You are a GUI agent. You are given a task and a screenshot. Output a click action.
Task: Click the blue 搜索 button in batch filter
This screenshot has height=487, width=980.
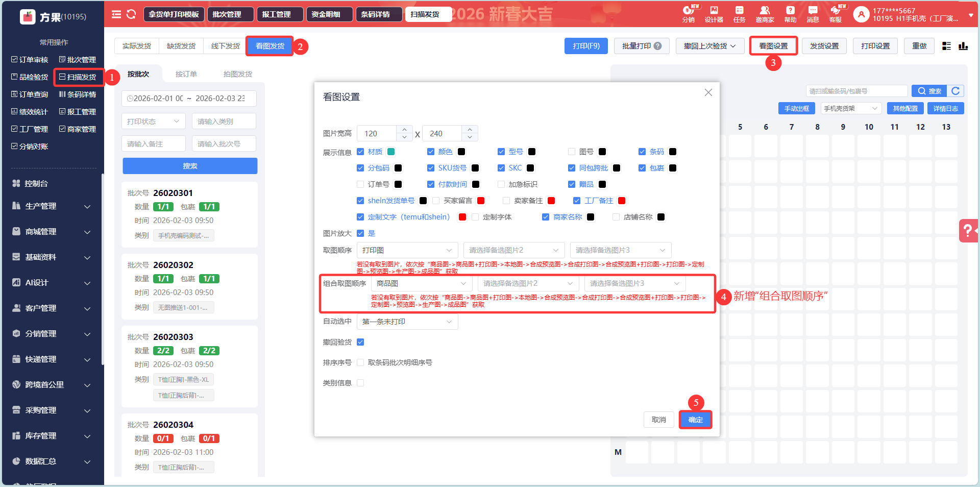[190, 166]
